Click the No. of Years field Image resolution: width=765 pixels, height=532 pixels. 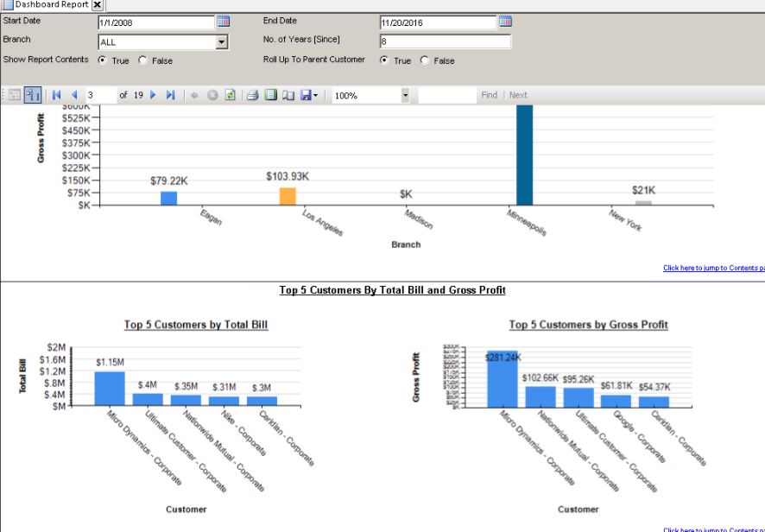point(445,41)
